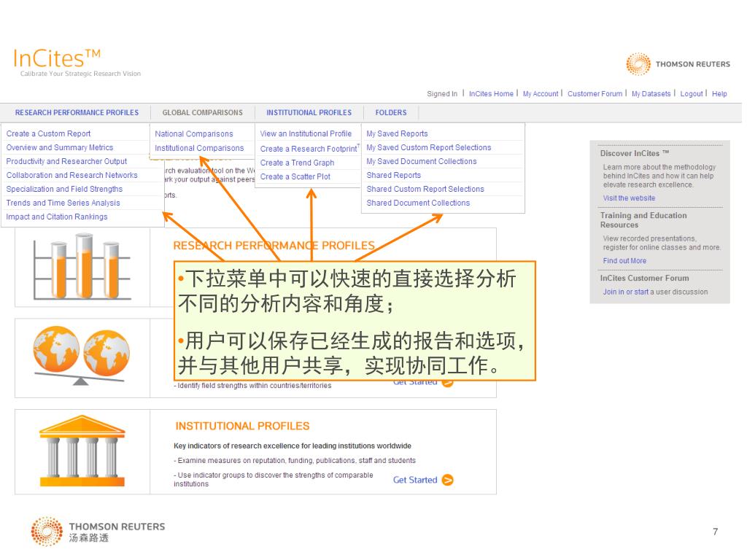Select Trends and Time Series Analysis
Image resolution: width=747 pixels, height=560 pixels.
tap(63, 203)
